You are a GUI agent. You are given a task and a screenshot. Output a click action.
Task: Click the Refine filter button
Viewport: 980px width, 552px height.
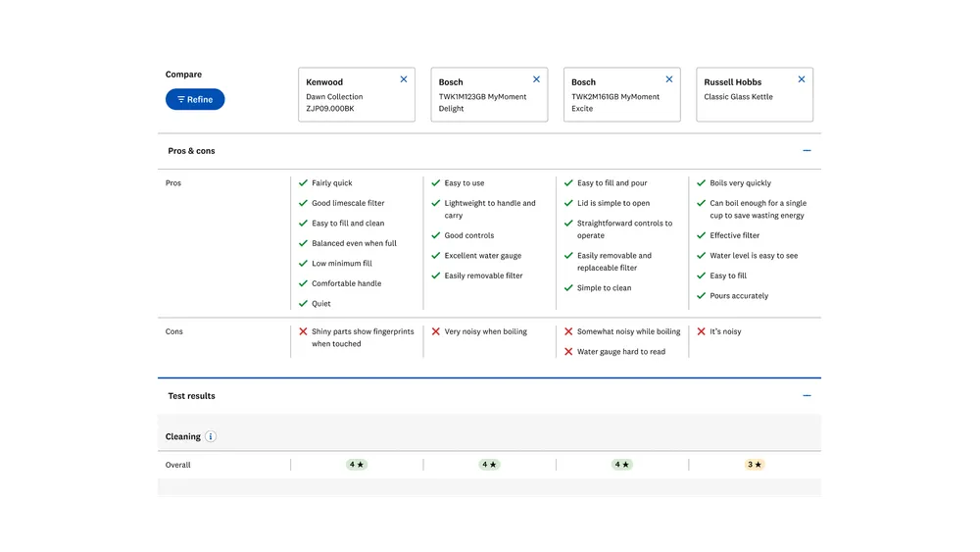pyautogui.click(x=195, y=99)
